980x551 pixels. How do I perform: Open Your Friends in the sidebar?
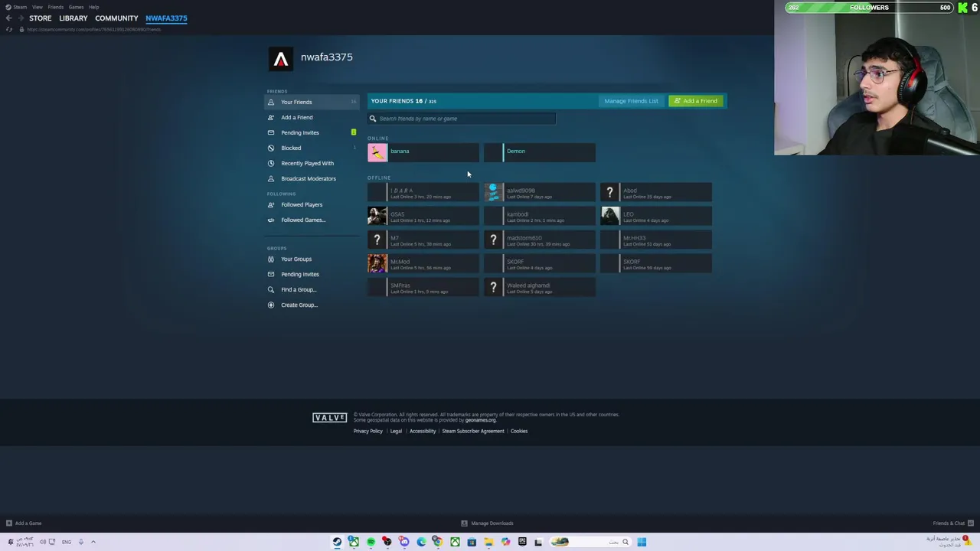point(312,102)
